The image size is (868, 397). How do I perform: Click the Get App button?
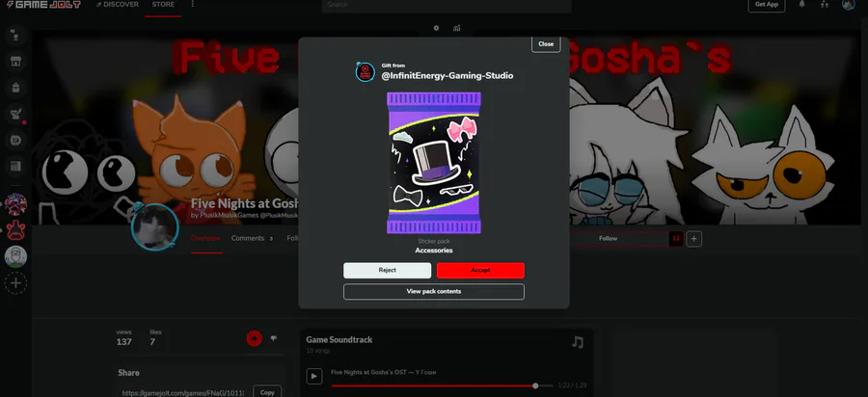(x=767, y=5)
